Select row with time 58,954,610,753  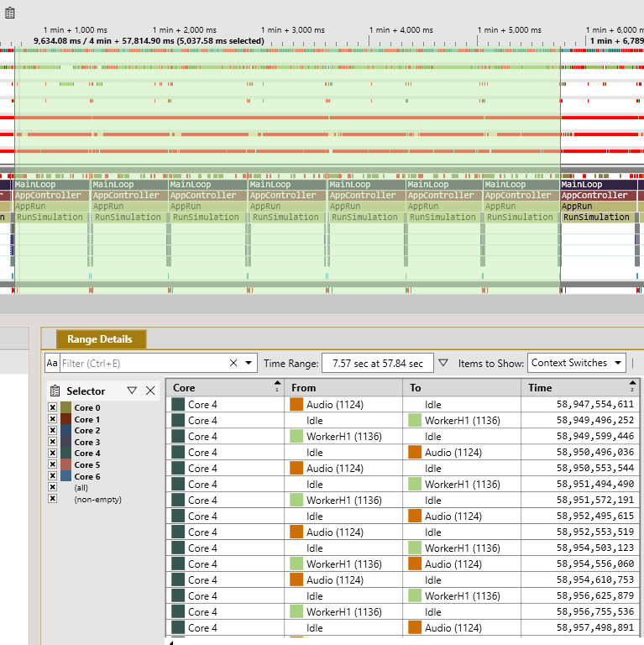click(402, 580)
